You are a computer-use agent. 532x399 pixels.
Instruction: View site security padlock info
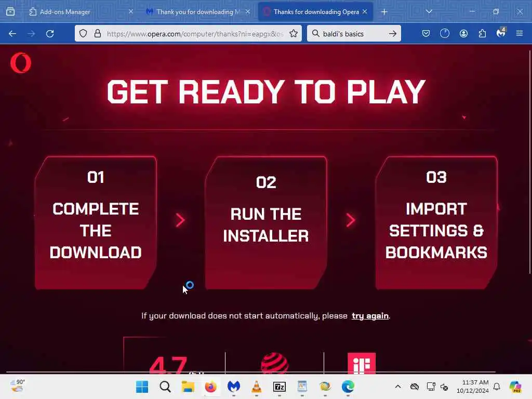coord(98,33)
